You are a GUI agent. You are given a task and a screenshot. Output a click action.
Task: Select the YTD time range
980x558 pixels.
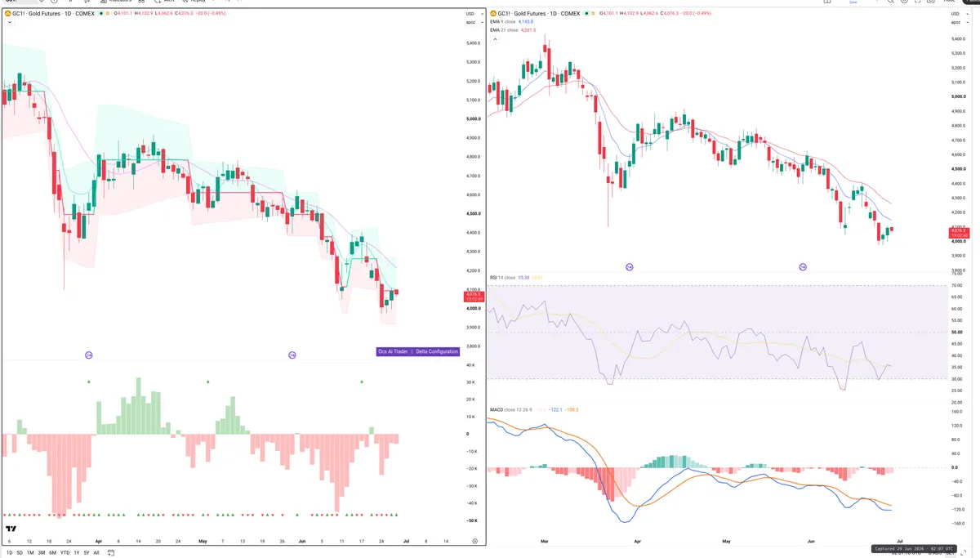(x=65, y=553)
